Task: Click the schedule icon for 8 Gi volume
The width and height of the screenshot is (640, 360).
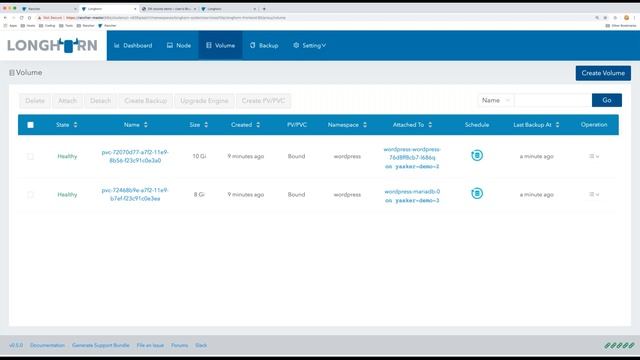Action: pos(477,193)
